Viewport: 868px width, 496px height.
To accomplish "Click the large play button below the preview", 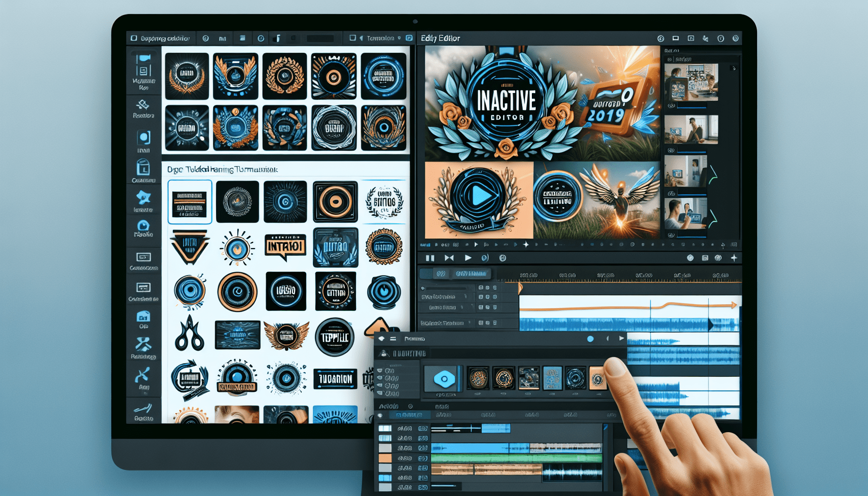I will click(468, 258).
